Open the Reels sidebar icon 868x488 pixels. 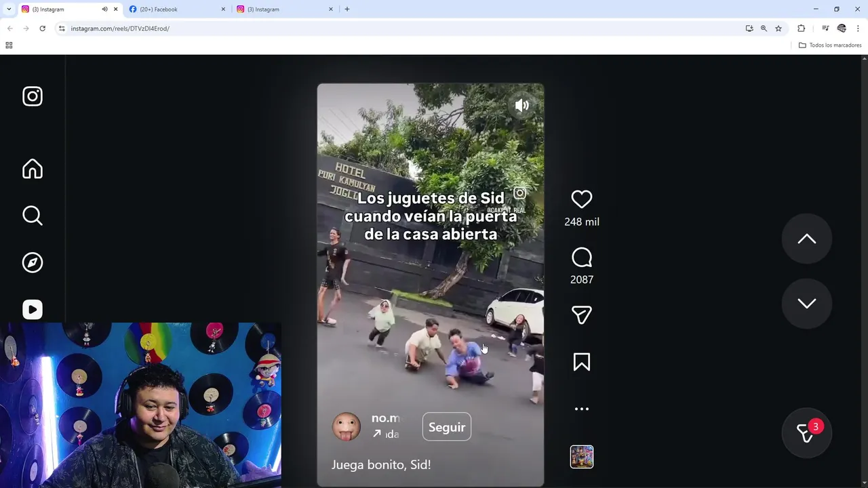click(33, 309)
